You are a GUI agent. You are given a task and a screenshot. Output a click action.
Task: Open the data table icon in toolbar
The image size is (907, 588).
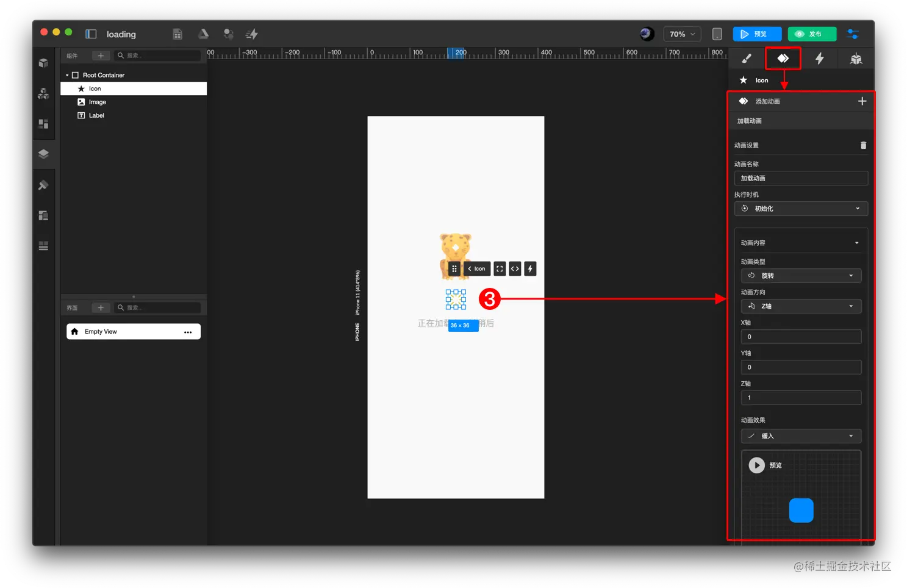177,34
